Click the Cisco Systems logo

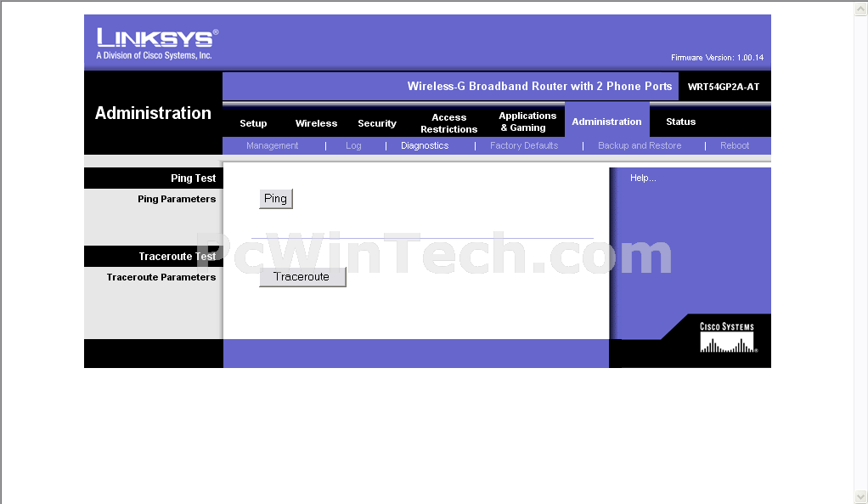(728, 337)
